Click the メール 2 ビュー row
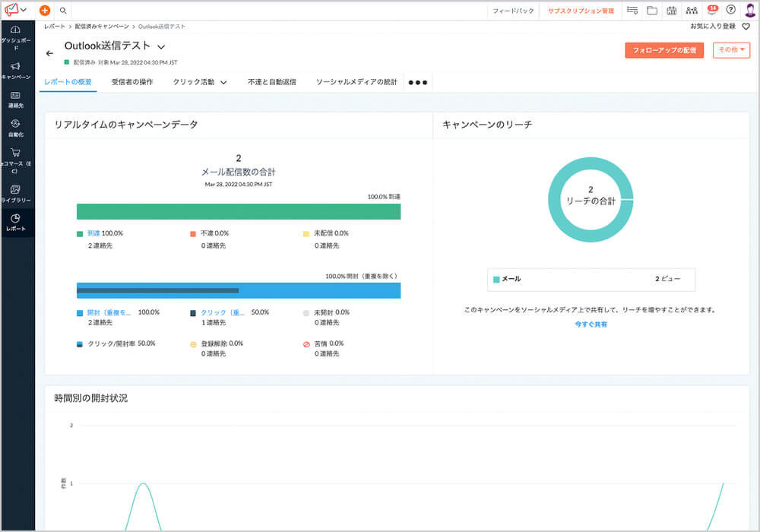Image resolution: width=760 pixels, height=532 pixels. click(591, 279)
